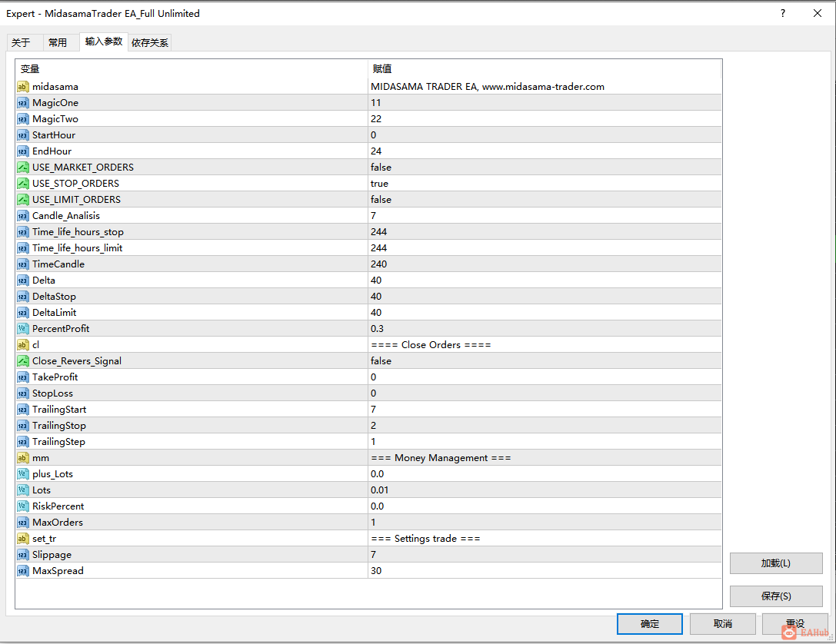Edit the PercentProfit value 0.3

[x=377, y=329]
